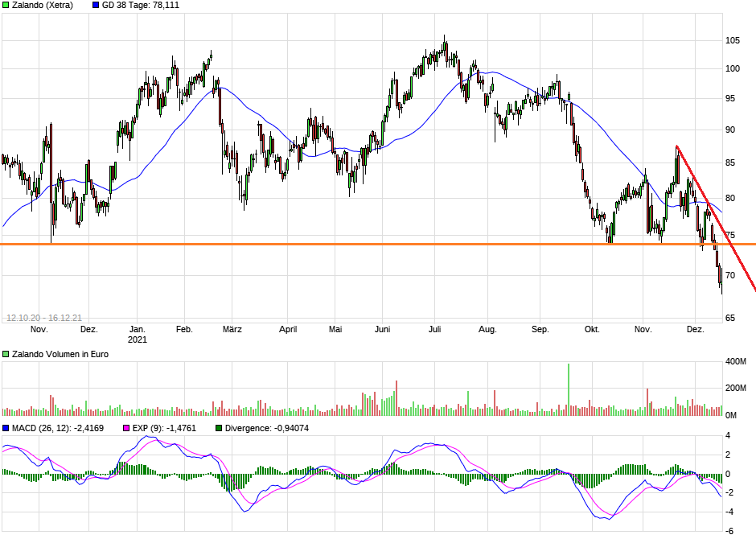
Task: Click the 'Jan. 2021' axis label
Action: pos(138,335)
